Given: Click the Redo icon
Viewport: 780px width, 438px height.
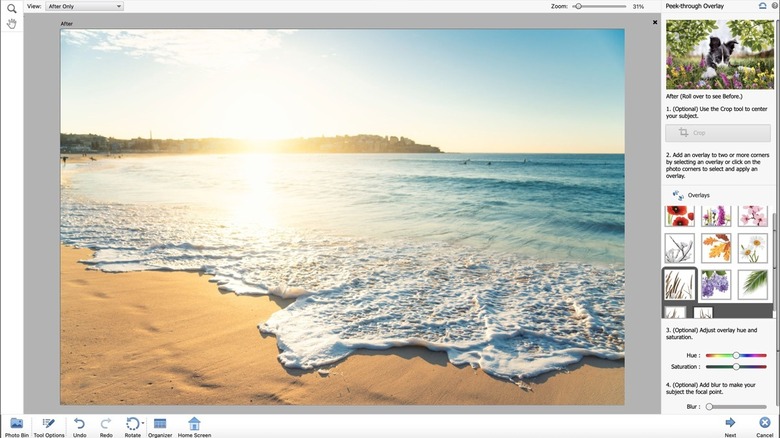Looking at the screenshot, I should tap(106, 423).
